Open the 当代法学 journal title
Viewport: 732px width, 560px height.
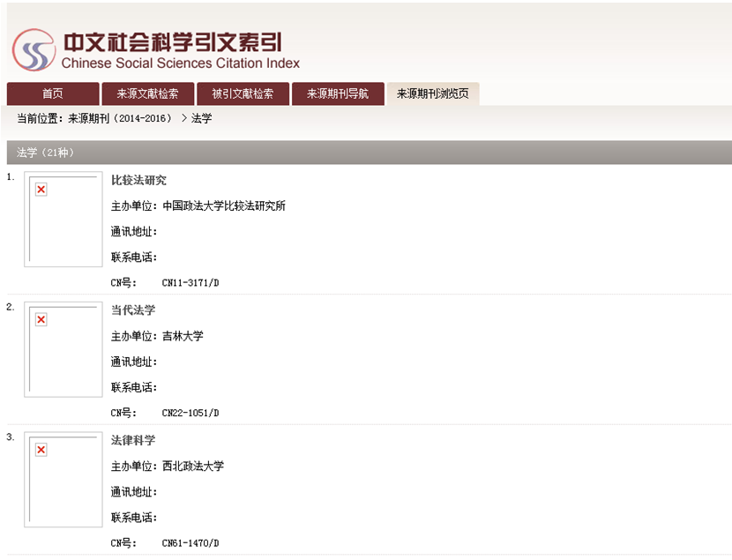click(133, 310)
